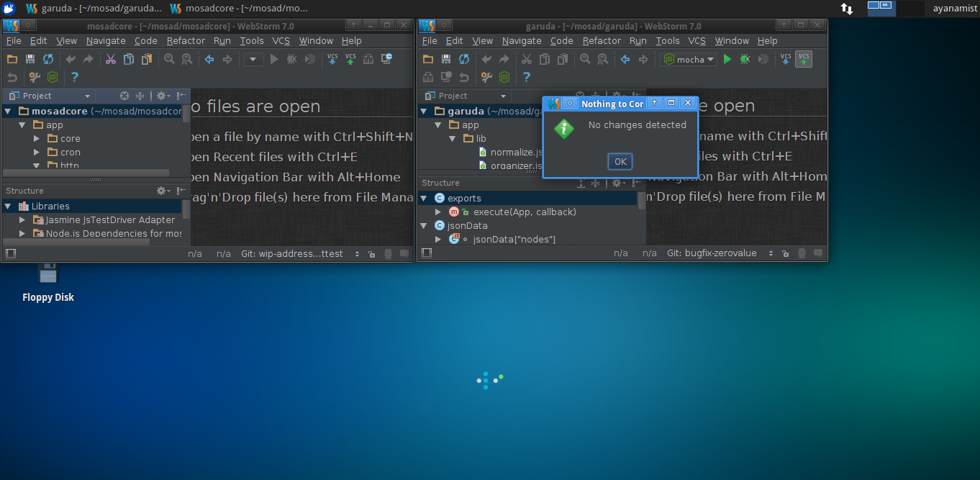Image resolution: width=980 pixels, height=480 pixels.
Task: Toggle tool window buttons in garuda status bar
Action: (x=427, y=253)
